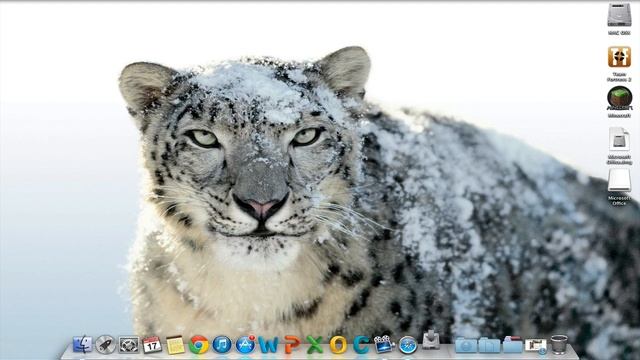Screen dimensions: 640x360
Task: Open the iMovie clapperboard app in dock
Action: pyautogui.click(x=384, y=345)
